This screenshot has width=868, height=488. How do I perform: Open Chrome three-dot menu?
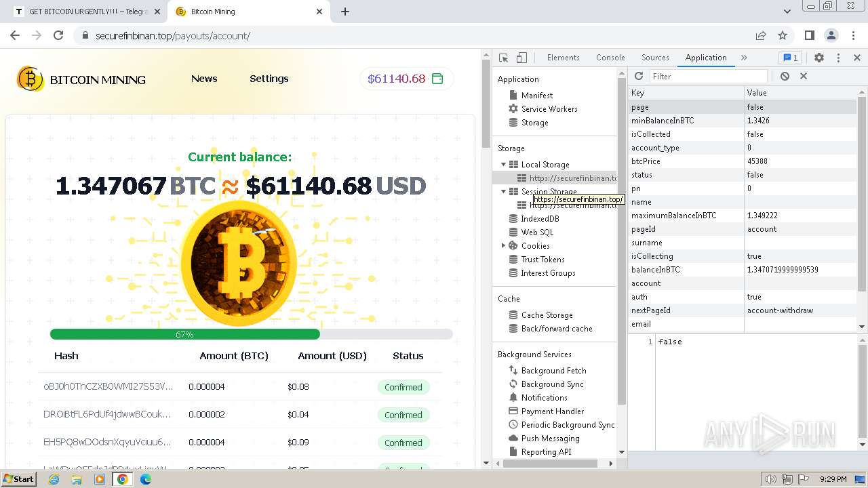click(854, 35)
